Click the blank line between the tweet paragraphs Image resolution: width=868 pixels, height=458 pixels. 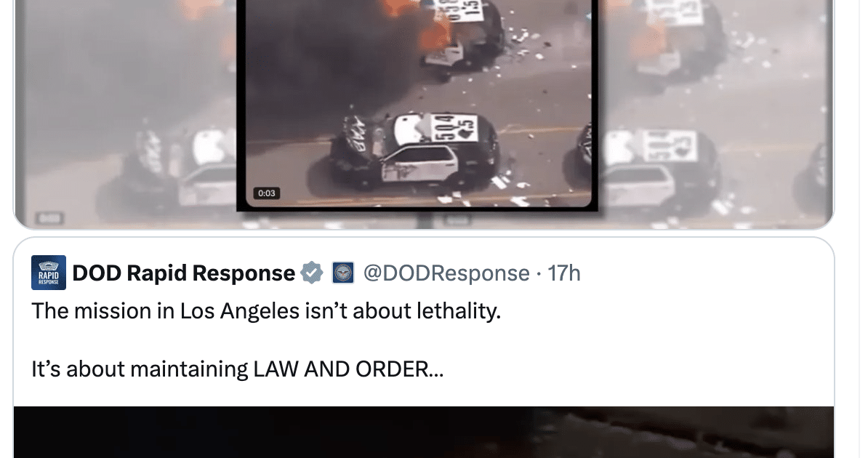(x=266, y=340)
